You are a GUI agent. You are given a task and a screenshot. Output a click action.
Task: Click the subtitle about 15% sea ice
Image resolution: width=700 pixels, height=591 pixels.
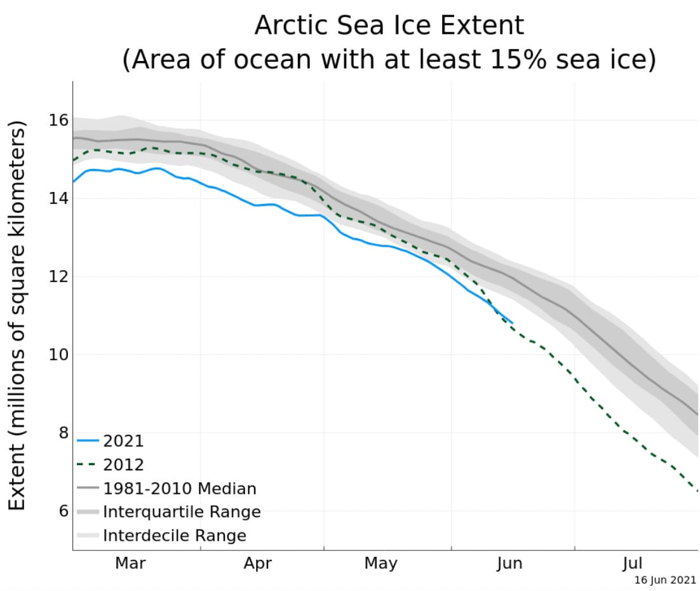(x=389, y=60)
